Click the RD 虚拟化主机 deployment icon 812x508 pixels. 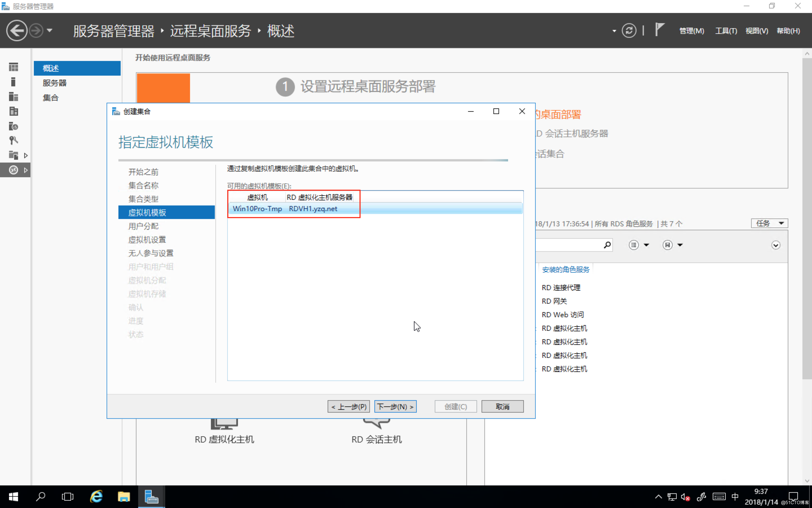[224, 424]
